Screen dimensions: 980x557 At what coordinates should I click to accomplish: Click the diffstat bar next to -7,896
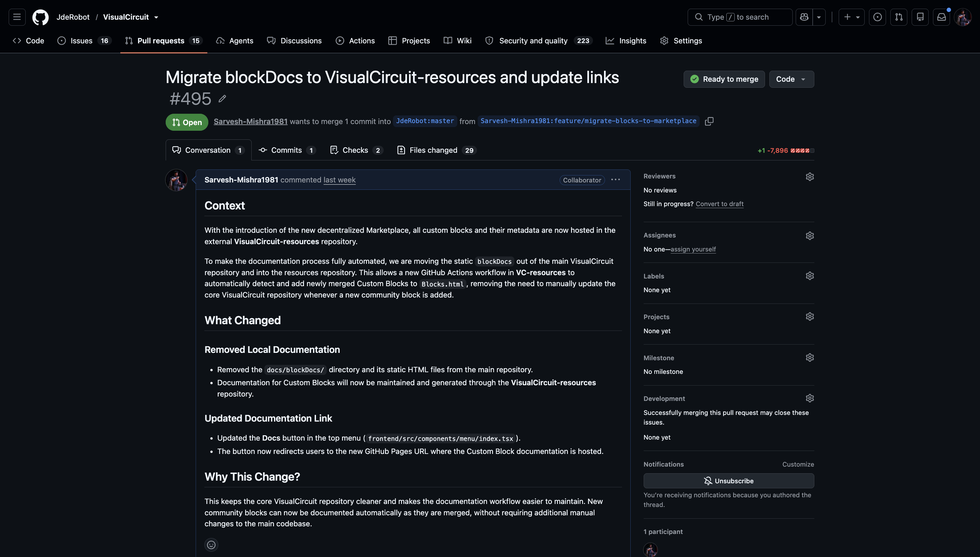click(802, 150)
